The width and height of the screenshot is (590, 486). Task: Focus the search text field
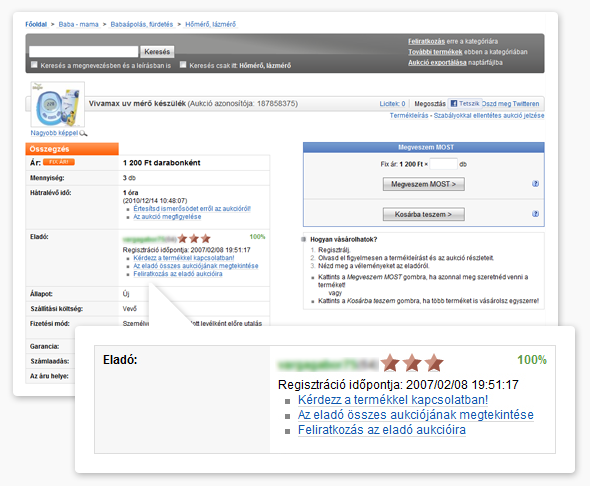click(84, 52)
